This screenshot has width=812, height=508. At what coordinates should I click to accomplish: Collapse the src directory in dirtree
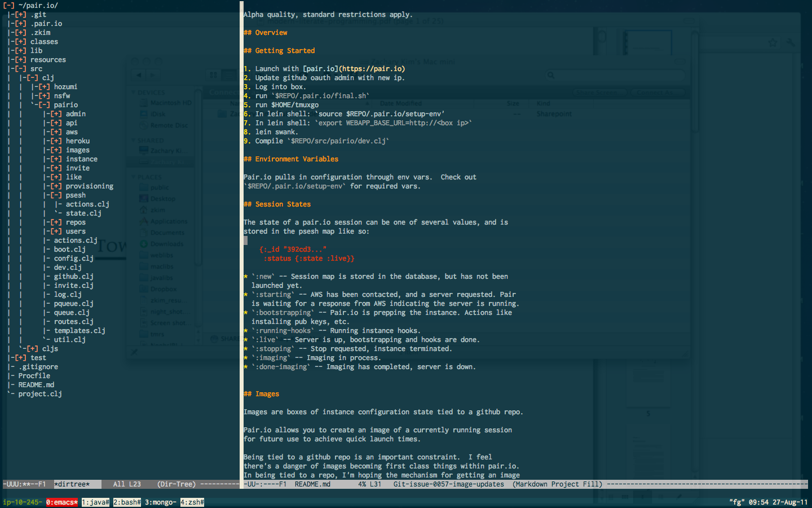click(21, 68)
